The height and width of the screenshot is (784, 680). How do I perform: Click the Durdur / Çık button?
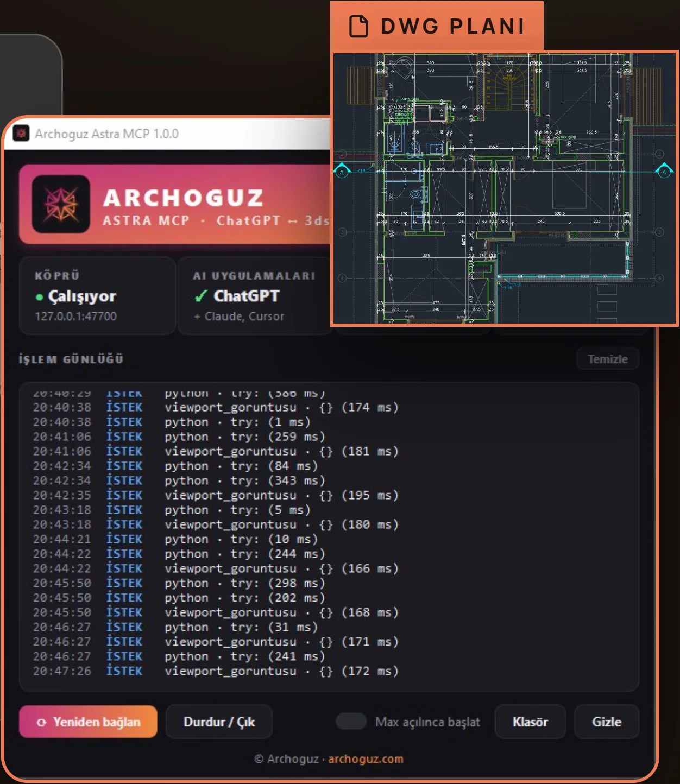[219, 722]
